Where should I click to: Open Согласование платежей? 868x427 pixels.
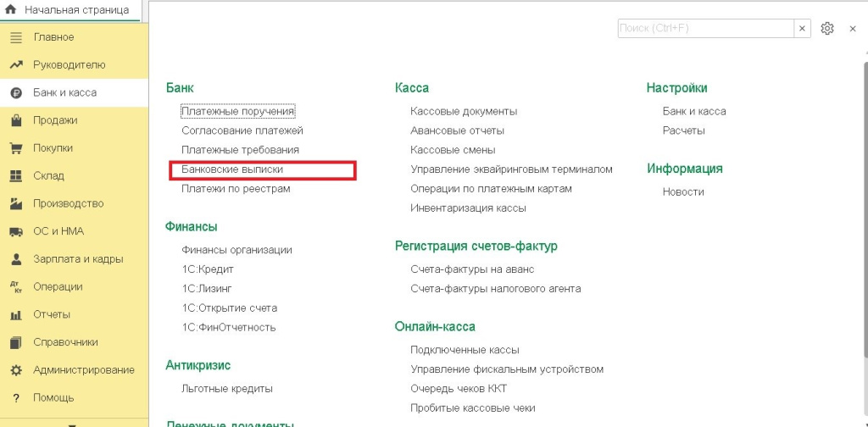pyautogui.click(x=242, y=130)
